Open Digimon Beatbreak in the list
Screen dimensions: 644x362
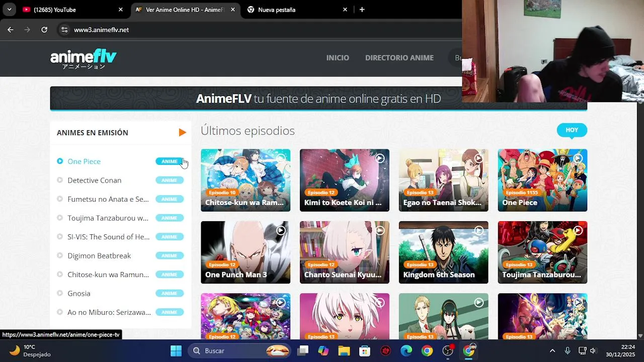tap(99, 255)
